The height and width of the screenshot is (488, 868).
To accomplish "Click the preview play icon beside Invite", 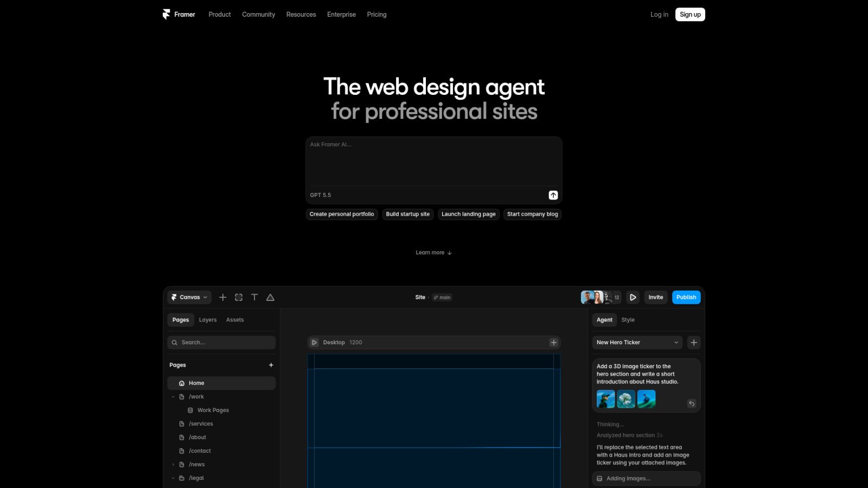I will tap(633, 297).
